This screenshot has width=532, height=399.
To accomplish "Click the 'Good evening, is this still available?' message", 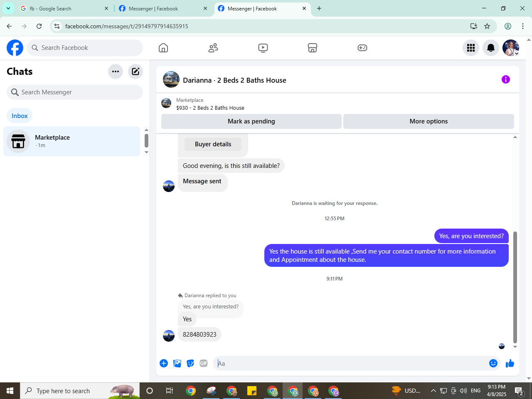I will point(231,166).
